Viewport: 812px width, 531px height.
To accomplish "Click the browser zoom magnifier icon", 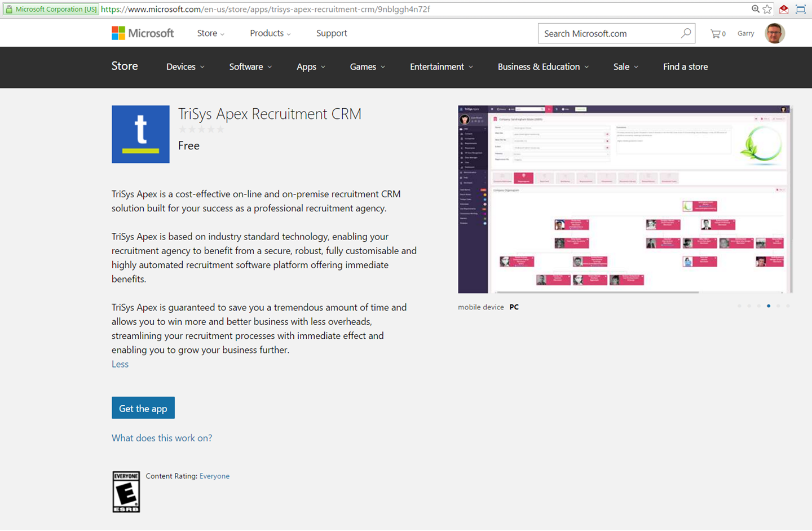I will (755, 9).
